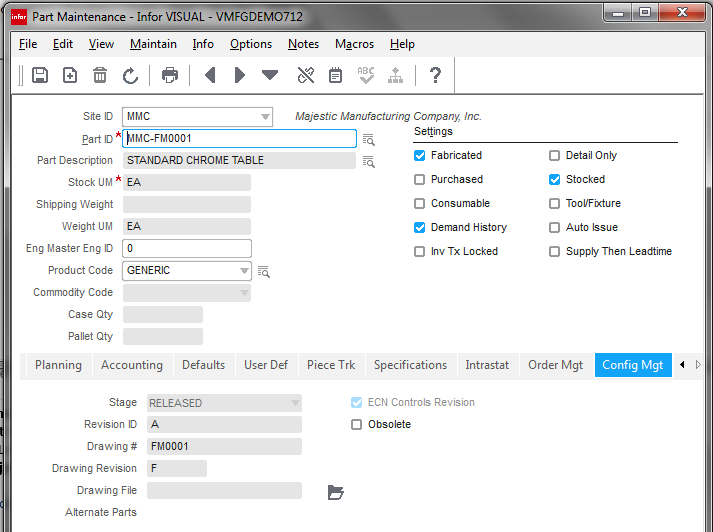This screenshot has height=532, width=713.
Task: Switch to the User Def tab
Action: pyautogui.click(x=266, y=365)
